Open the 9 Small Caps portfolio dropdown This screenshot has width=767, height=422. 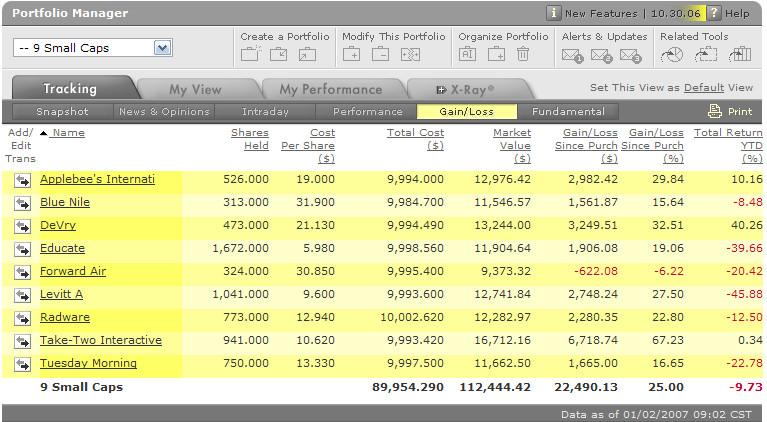point(162,48)
